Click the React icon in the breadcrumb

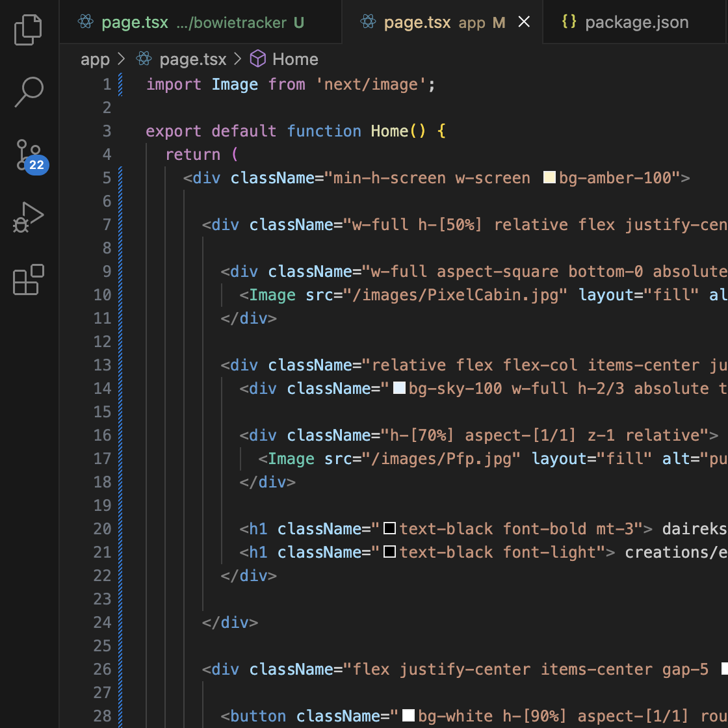click(144, 59)
